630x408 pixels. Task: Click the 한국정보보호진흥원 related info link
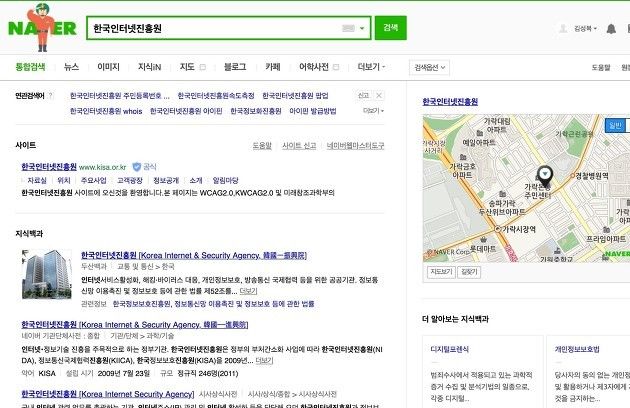(141, 304)
